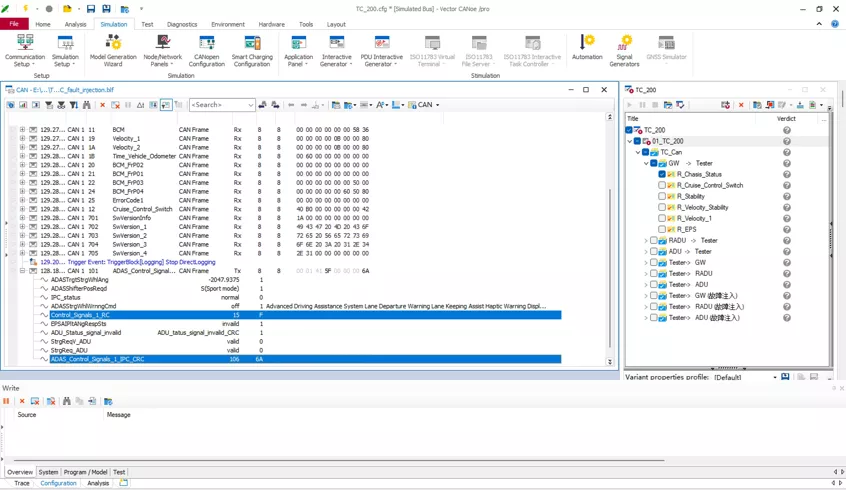846x490 pixels.
Task: Toggle ADU -> Tester checkbox
Action: [x=654, y=251]
